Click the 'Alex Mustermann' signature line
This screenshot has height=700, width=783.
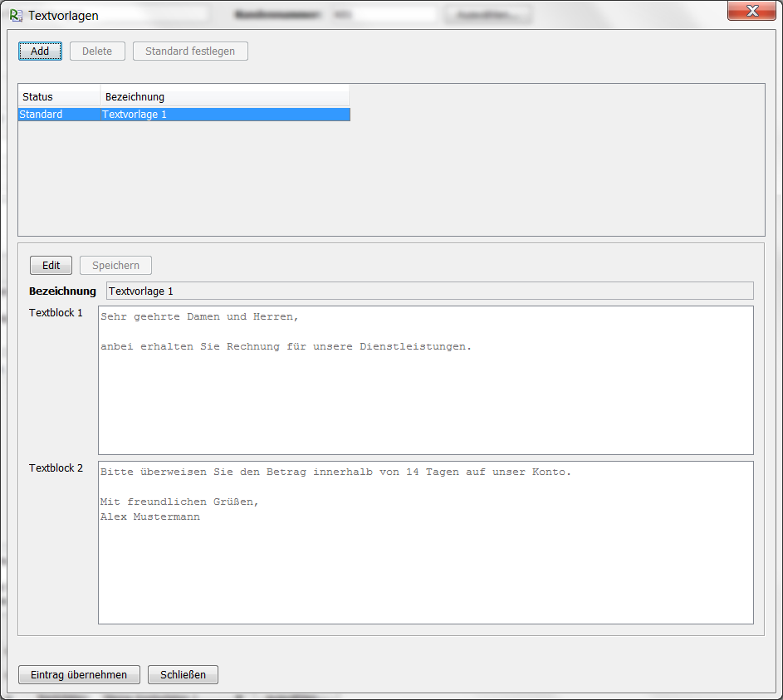[x=150, y=517]
